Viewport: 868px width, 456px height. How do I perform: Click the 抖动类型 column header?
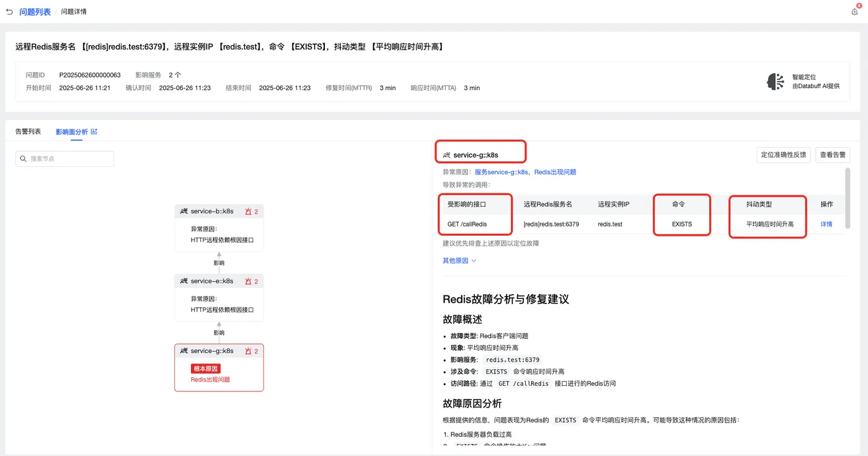759,204
